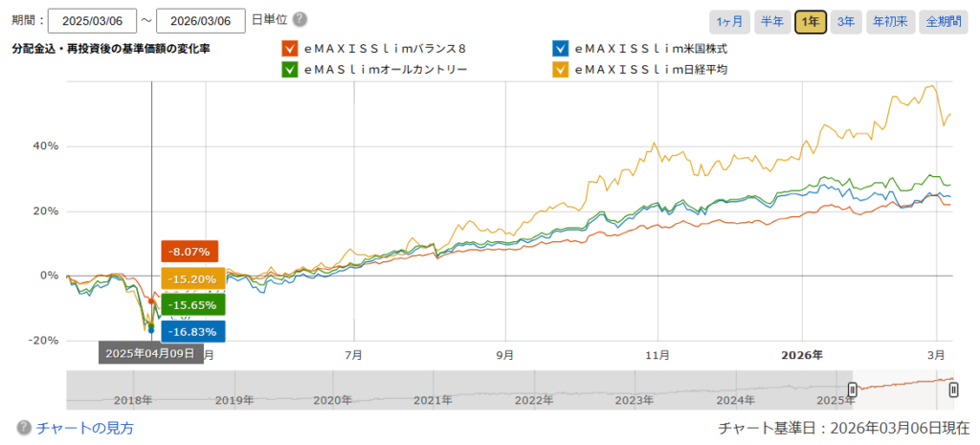
Task: Click the blue -16.83% tooltip label
Action: tap(194, 331)
